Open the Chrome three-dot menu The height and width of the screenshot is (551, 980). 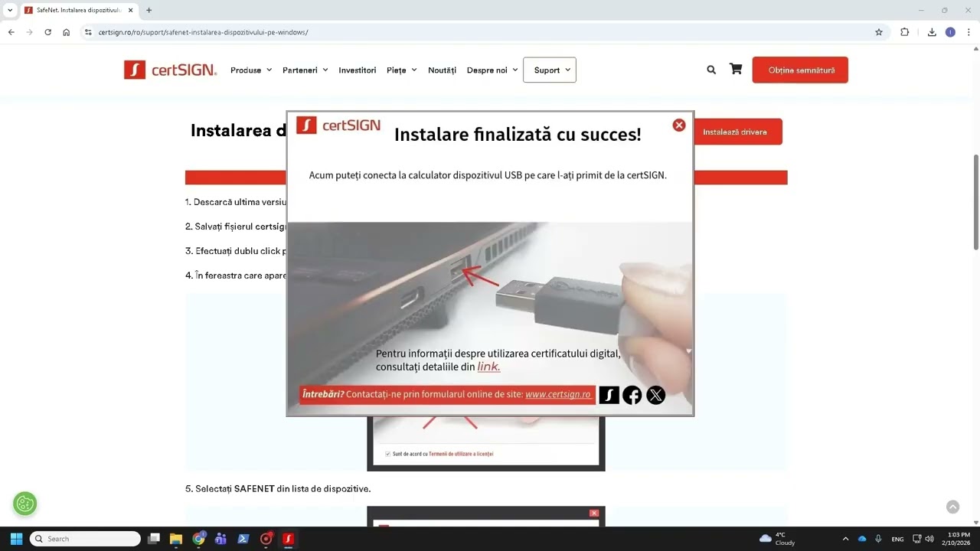969,32
